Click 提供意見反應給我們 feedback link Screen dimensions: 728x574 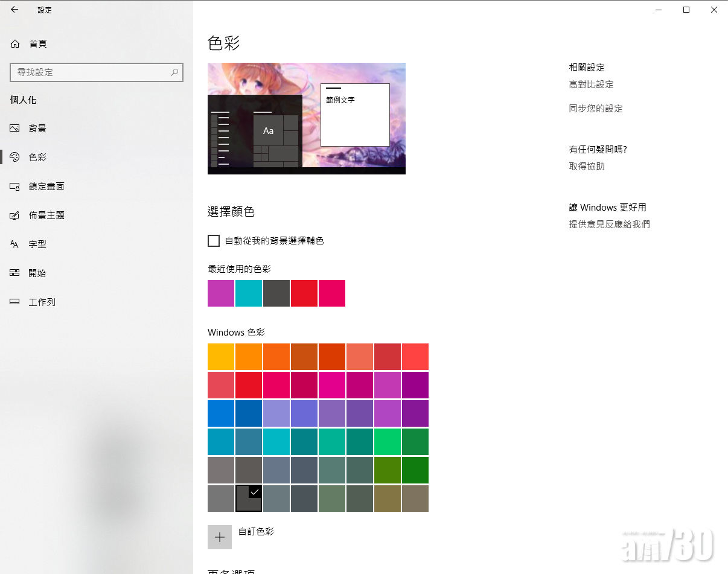pos(609,225)
